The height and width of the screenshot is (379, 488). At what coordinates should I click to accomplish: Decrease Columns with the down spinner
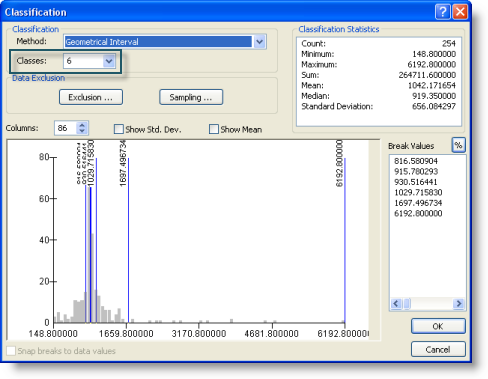[82, 131]
